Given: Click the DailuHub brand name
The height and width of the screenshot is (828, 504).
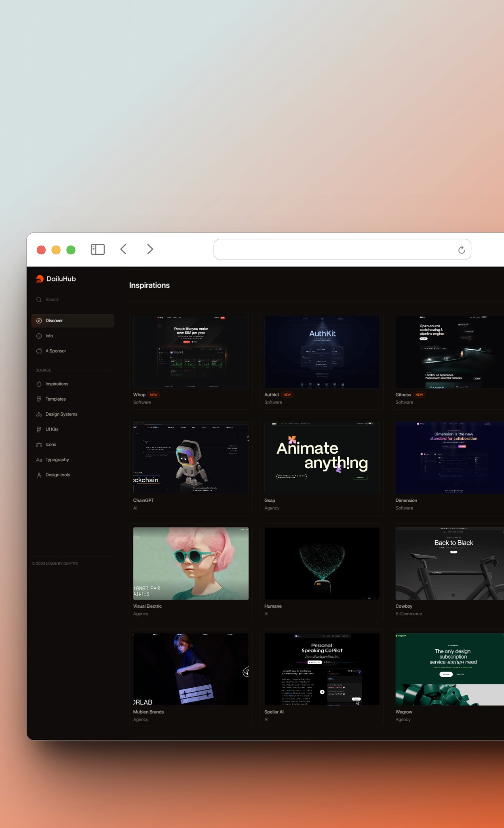Looking at the screenshot, I should [61, 279].
